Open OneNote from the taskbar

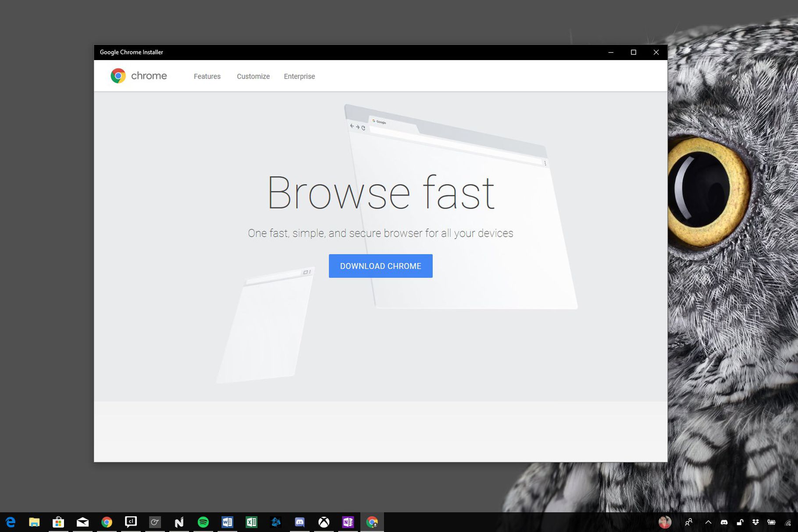point(348,522)
